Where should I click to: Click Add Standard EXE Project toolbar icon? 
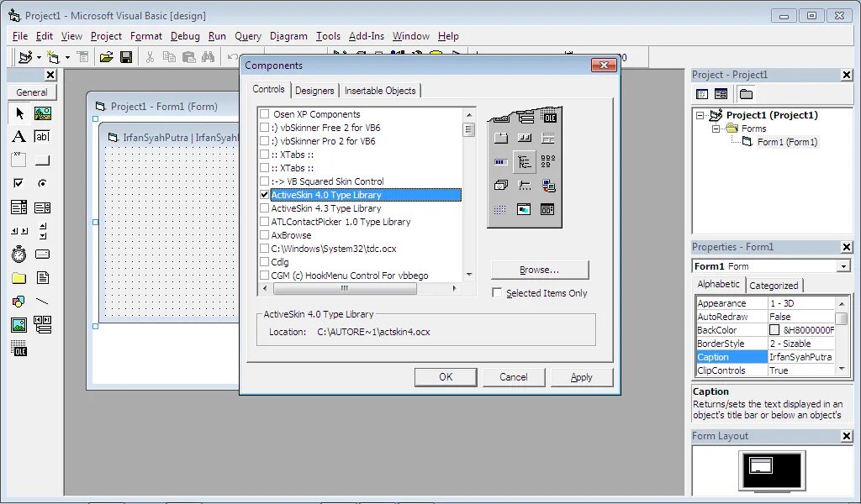point(25,57)
